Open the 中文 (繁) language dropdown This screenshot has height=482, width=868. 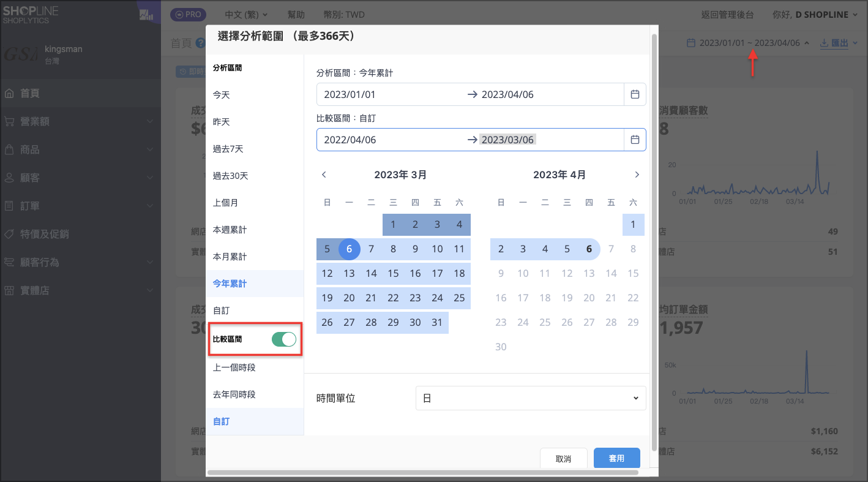click(241, 15)
